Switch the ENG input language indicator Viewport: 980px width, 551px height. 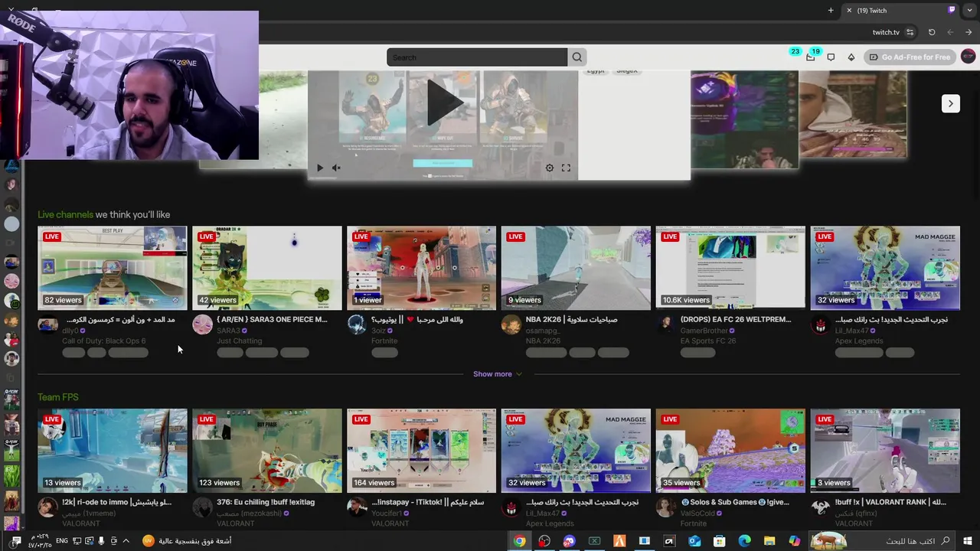click(x=62, y=541)
